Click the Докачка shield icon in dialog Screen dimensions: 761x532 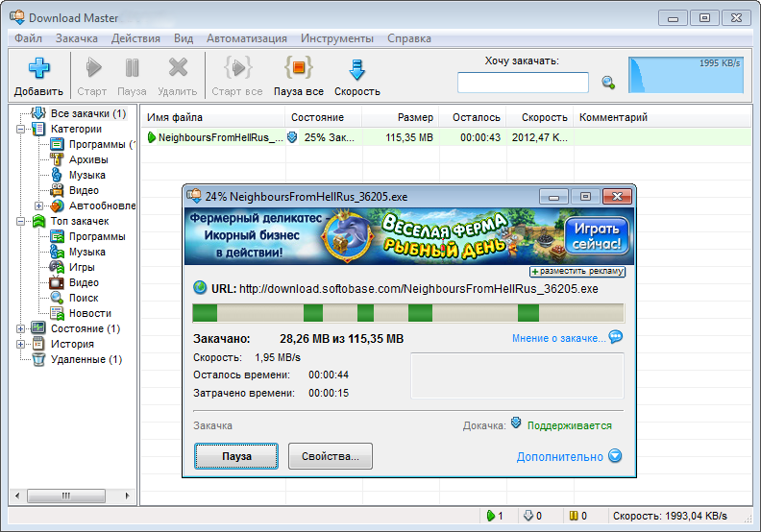coord(516,423)
